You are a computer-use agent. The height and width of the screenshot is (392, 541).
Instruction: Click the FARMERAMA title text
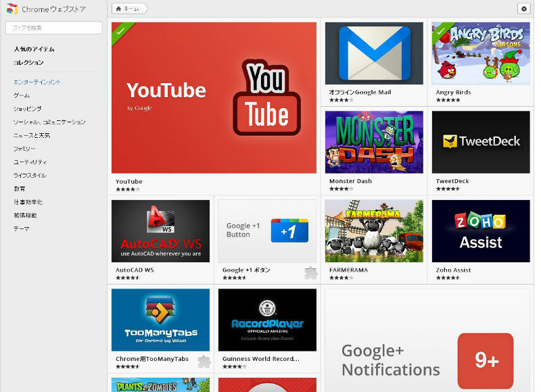click(x=348, y=270)
